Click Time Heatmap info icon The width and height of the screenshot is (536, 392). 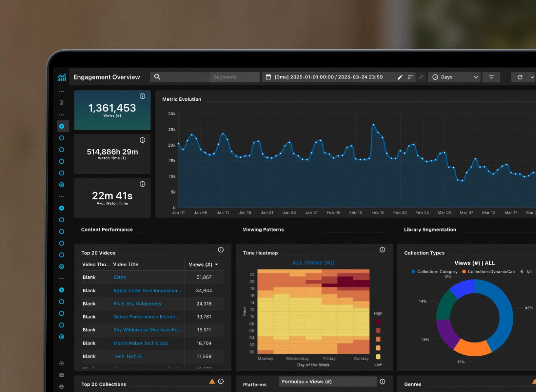coord(382,250)
